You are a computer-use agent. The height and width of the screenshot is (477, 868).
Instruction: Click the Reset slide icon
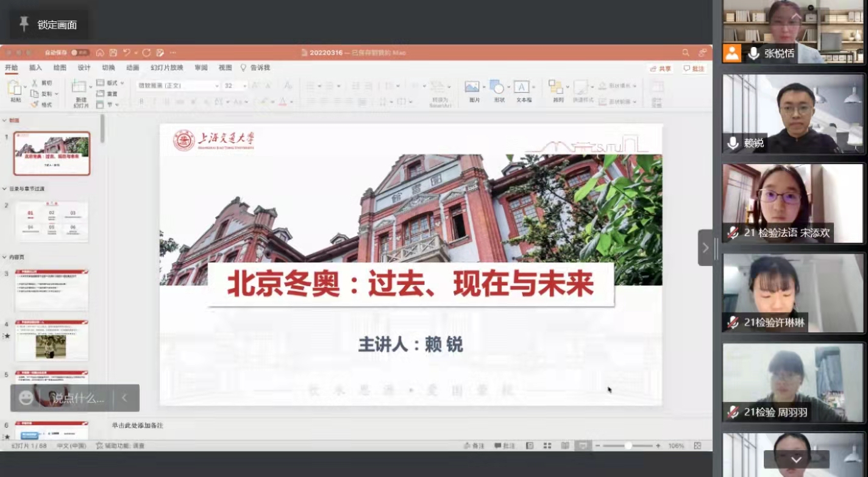tap(101, 93)
